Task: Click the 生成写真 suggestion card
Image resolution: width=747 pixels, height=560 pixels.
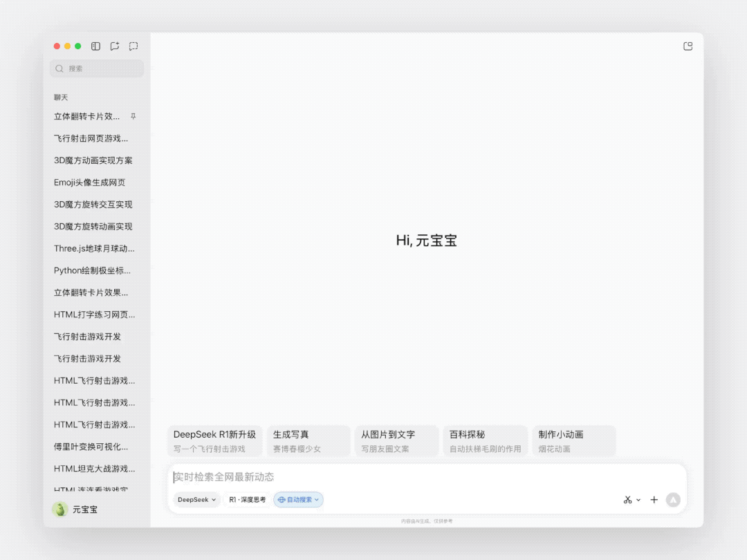Action: [308, 440]
